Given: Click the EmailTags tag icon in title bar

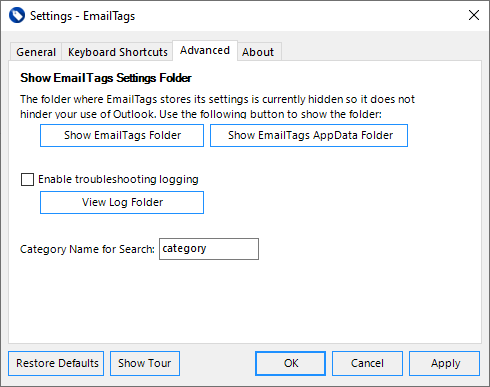Looking at the screenshot, I should (17, 16).
